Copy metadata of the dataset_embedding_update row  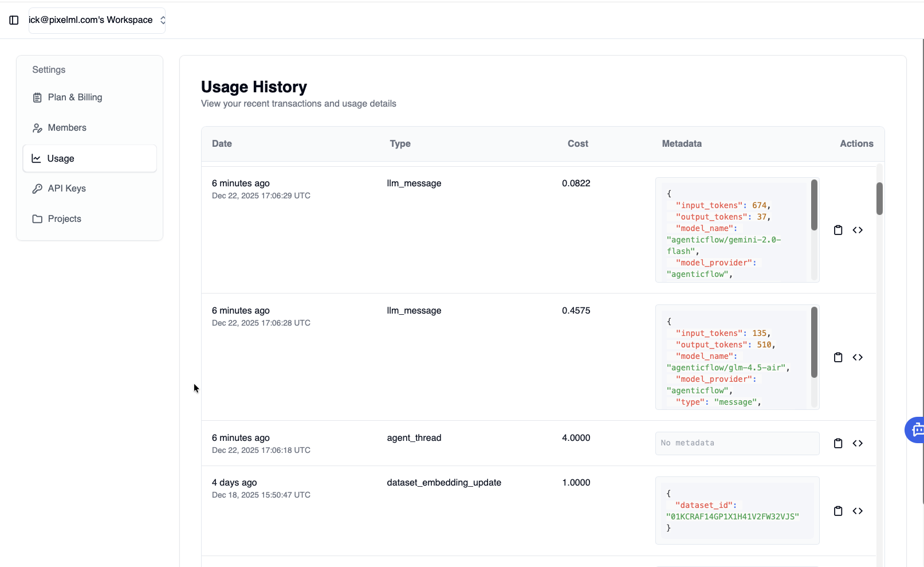838,511
